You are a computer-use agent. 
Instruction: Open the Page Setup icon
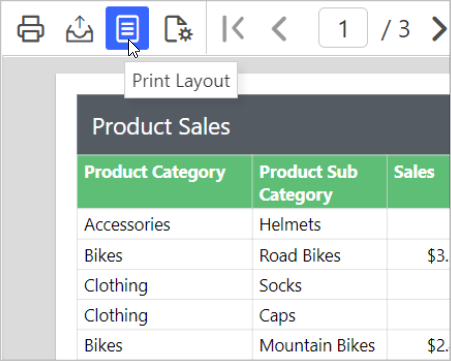coord(178,29)
